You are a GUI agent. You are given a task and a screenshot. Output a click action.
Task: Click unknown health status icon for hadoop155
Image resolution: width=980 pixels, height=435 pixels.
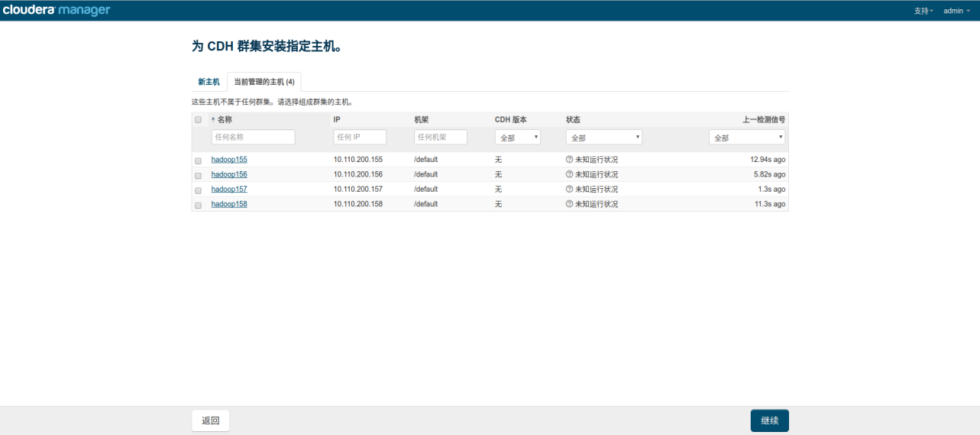569,160
